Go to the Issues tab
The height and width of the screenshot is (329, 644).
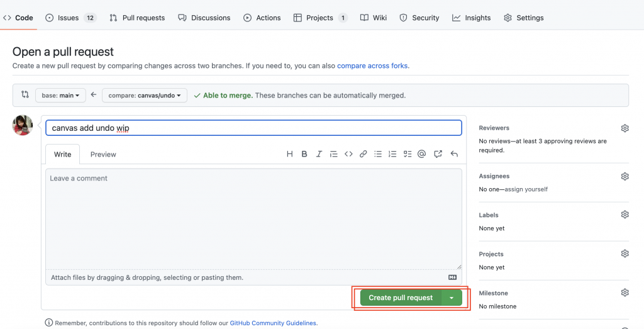point(70,18)
